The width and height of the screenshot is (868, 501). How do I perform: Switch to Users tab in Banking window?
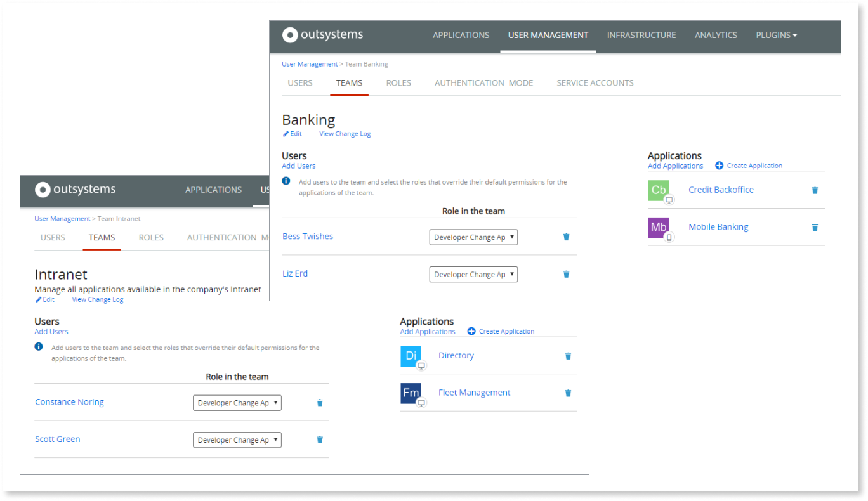(x=300, y=83)
